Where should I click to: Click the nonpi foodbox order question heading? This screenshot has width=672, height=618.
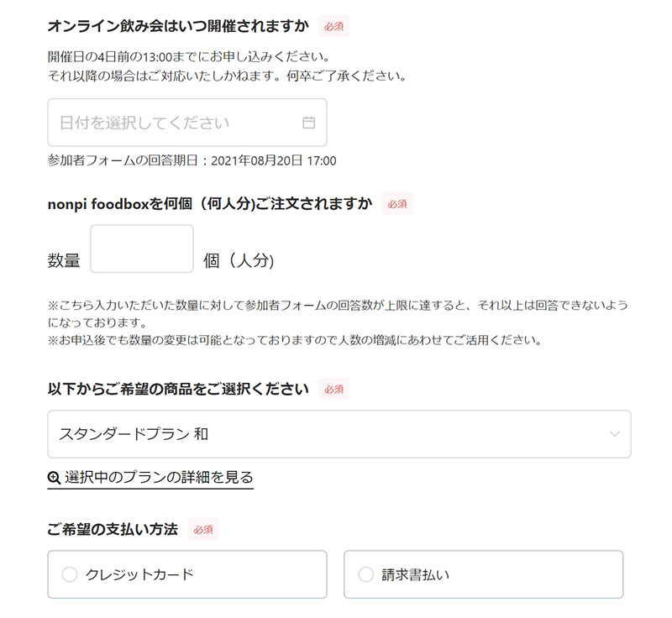pos(210,204)
